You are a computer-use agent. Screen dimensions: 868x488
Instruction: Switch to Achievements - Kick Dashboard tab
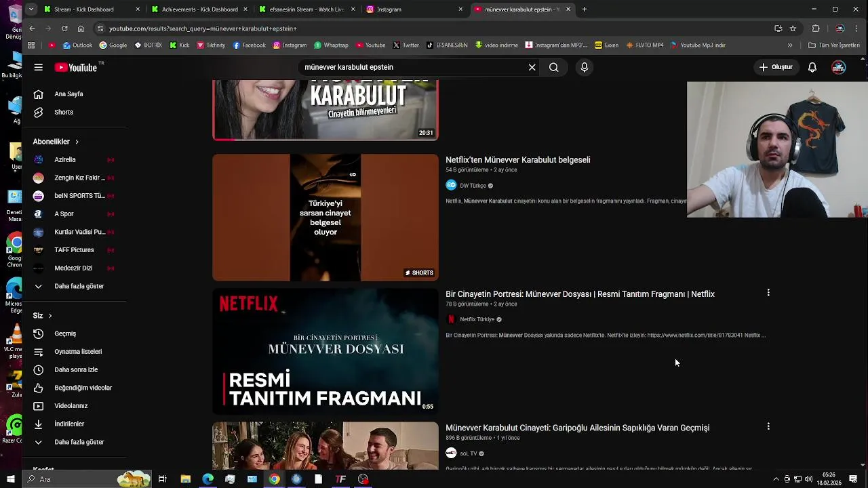pos(200,9)
